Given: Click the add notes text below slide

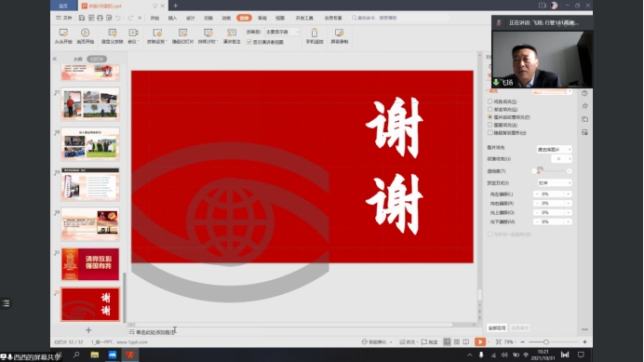Looking at the screenshot, I should point(155,332).
